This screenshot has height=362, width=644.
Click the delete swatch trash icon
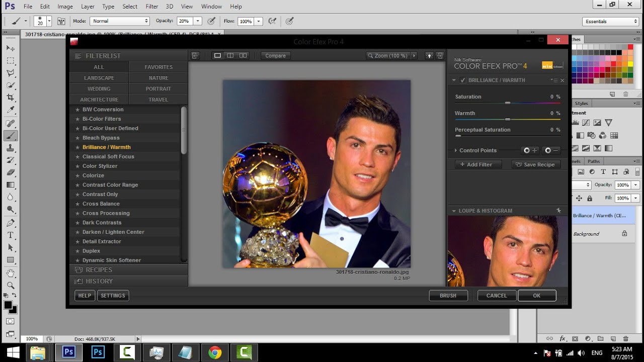point(625,94)
